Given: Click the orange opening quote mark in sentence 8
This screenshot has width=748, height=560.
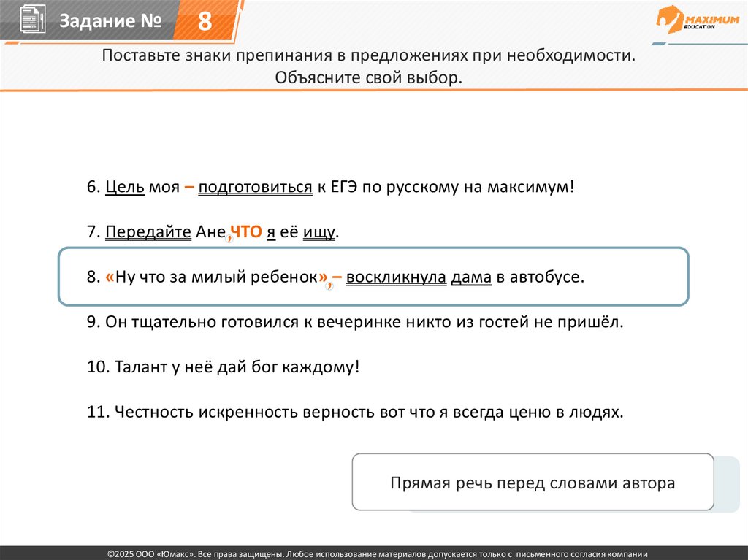Looking at the screenshot, I should [x=110, y=278].
